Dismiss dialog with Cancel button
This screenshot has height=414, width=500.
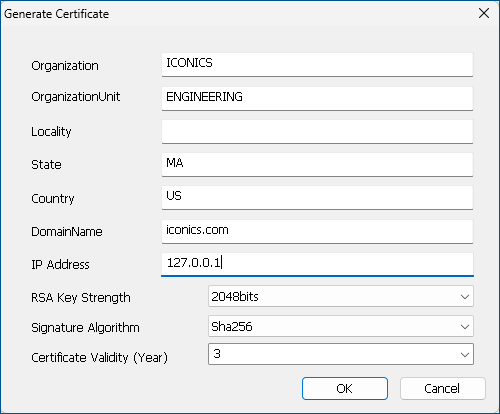click(x=442, y=388)
